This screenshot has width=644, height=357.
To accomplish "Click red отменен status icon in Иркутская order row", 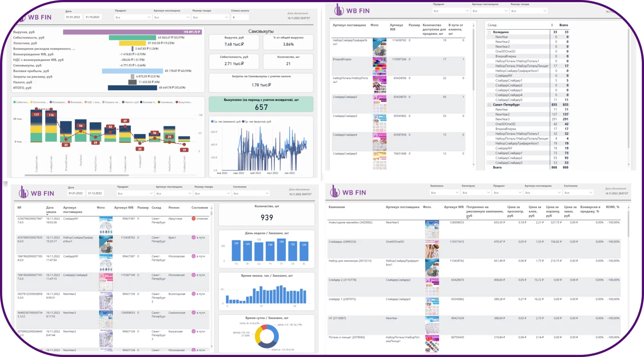I will 194,219.
